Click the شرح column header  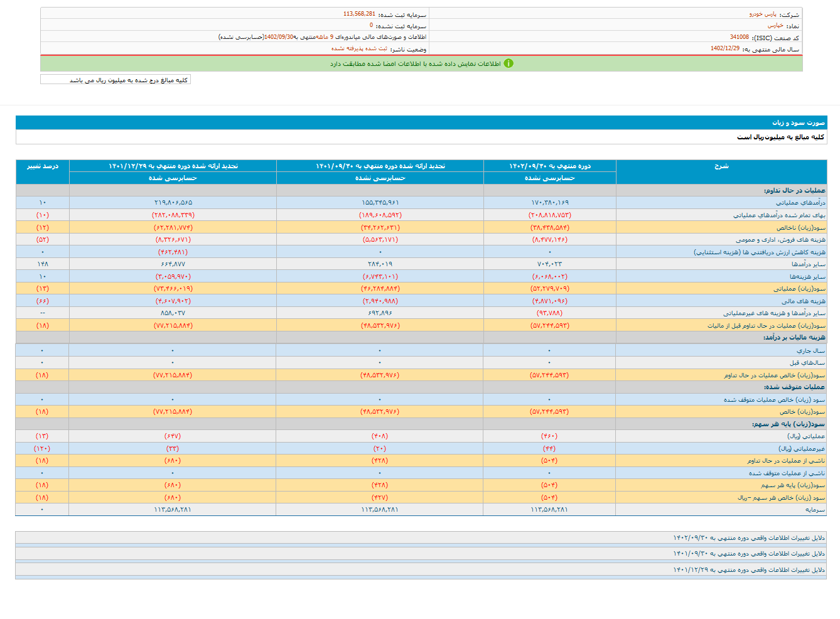tap(721, 166)
